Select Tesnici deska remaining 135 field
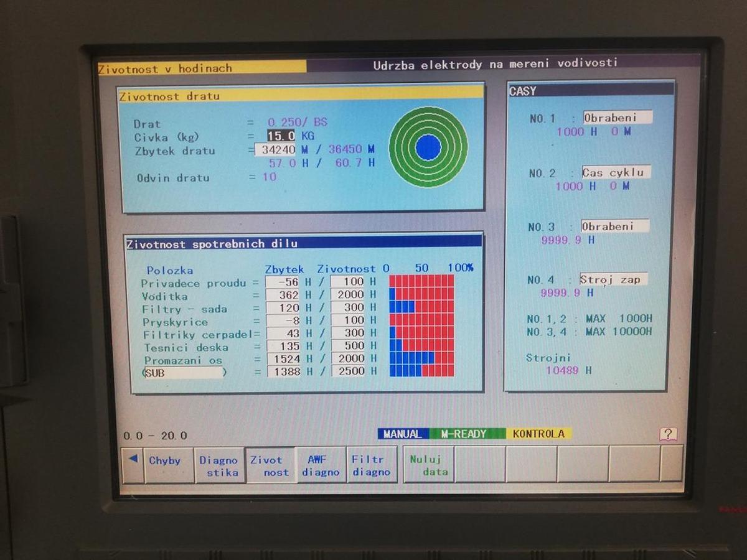 pos(283,346)
